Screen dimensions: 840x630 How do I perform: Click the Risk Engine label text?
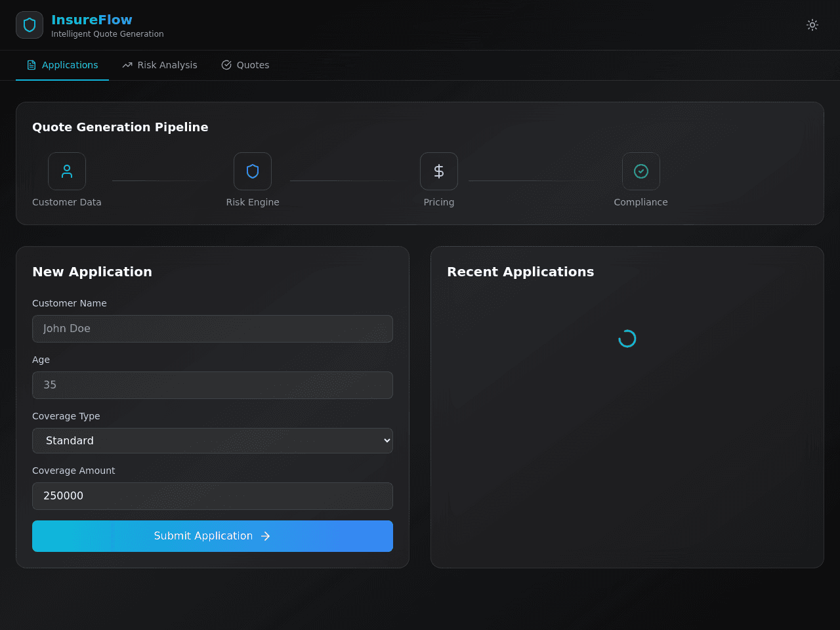coord(253,202)
